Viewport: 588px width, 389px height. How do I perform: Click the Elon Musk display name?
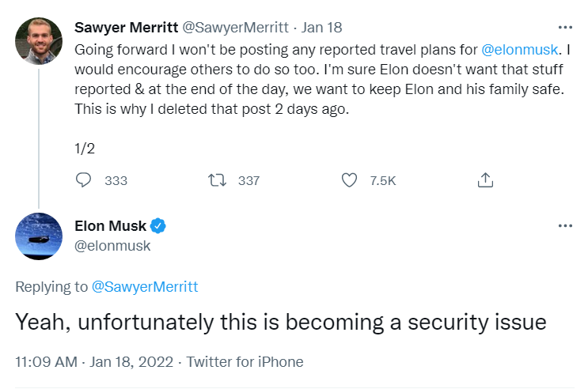(x=110, y=226)
